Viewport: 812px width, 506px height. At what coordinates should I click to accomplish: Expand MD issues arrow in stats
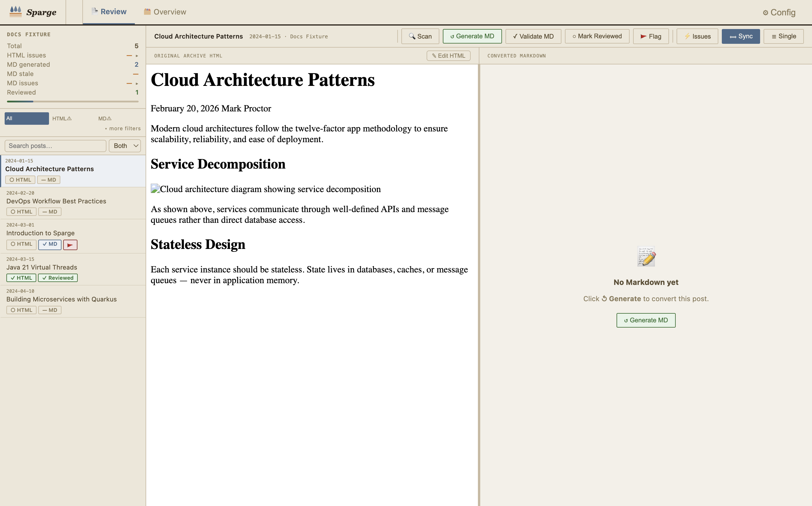(x=137, y=83)
